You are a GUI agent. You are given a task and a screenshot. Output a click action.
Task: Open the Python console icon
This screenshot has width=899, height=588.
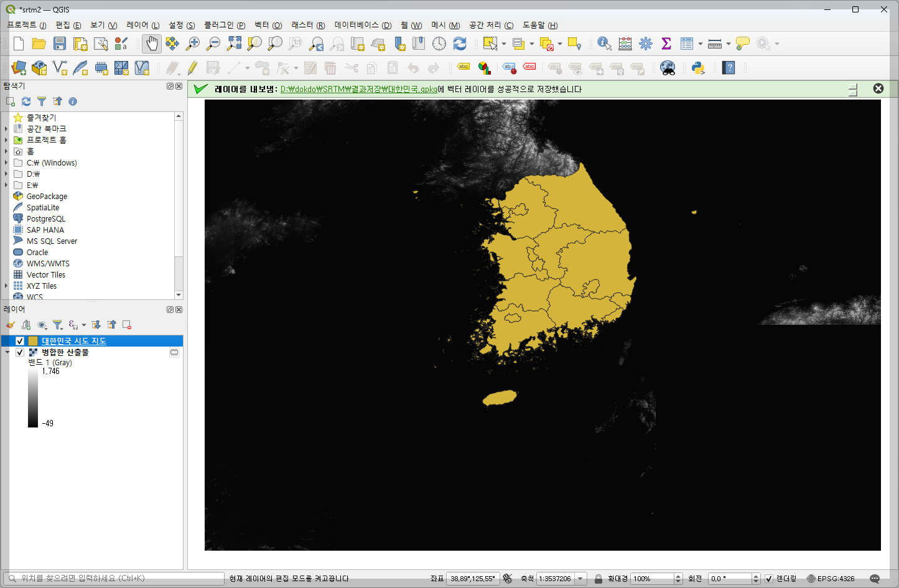coord(698,68)
